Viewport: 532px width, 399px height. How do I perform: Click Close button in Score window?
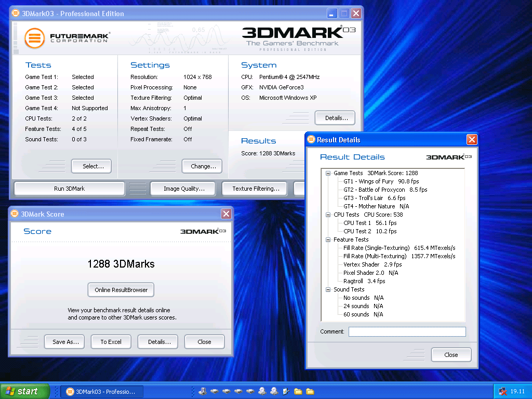point(205,342)
